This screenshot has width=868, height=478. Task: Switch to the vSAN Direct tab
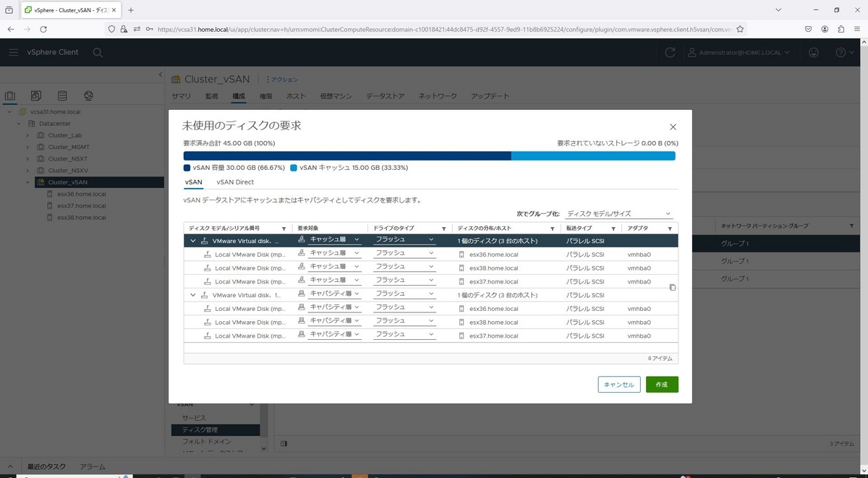coord(235,182)
